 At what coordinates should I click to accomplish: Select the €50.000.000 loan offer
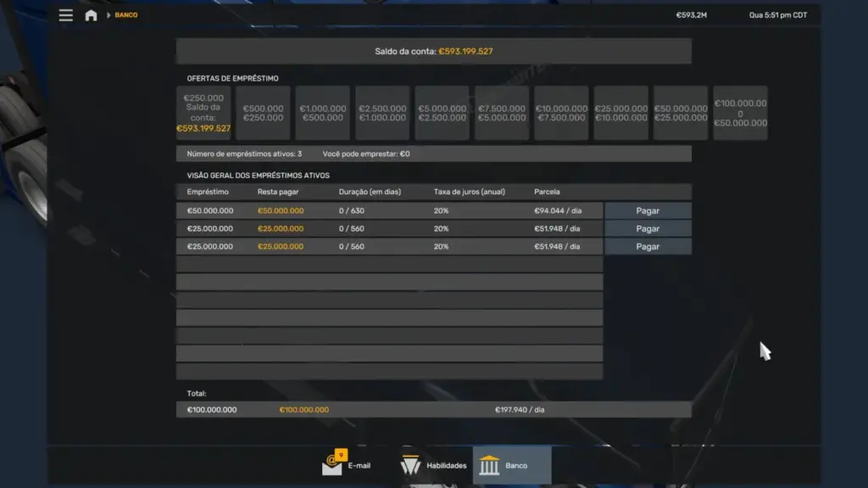point(681,113)
